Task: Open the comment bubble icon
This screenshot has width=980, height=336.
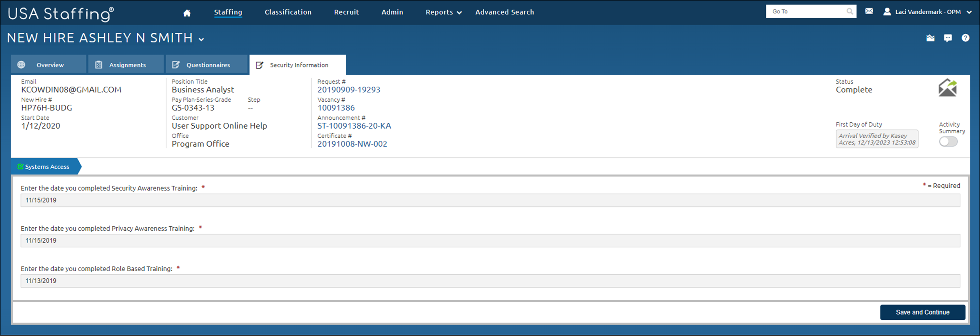Action: [x=947, y=38]
